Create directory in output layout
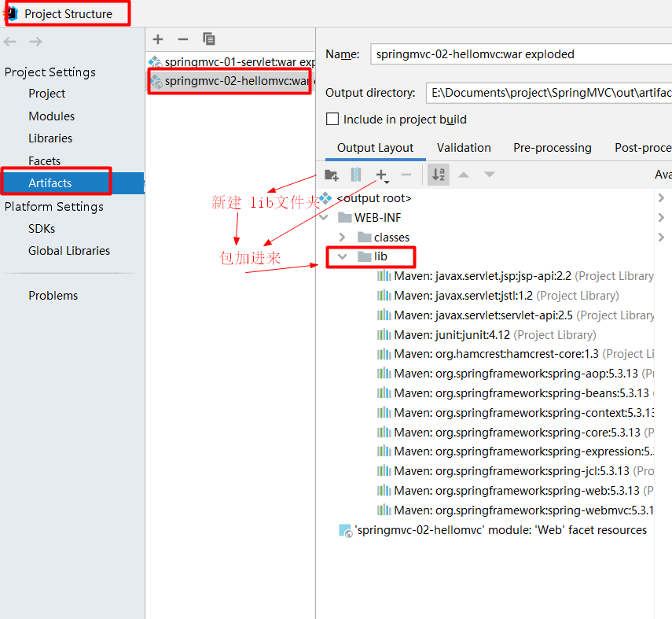Viewport: 672px width, 619px height. 332,175
